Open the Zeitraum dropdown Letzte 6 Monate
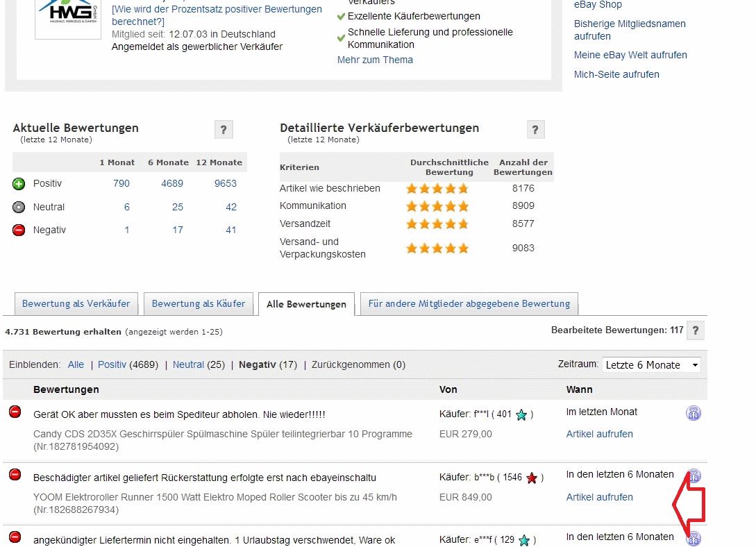This screenshot has height=547, width=756. click(651, 365)
